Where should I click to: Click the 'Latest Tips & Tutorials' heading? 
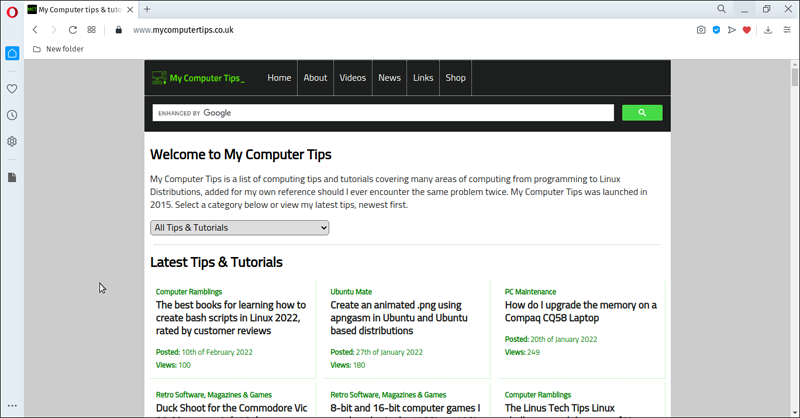(216, 262)
